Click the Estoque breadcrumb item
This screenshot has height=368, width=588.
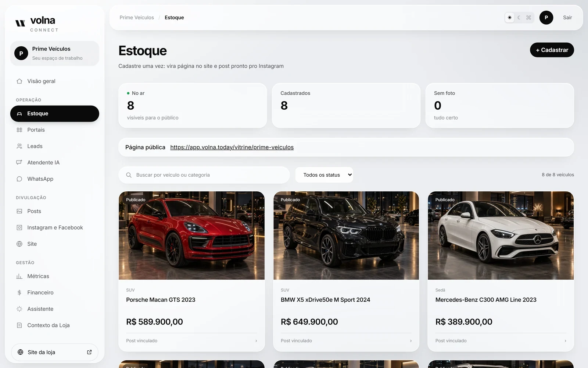(x=174, y=18)
